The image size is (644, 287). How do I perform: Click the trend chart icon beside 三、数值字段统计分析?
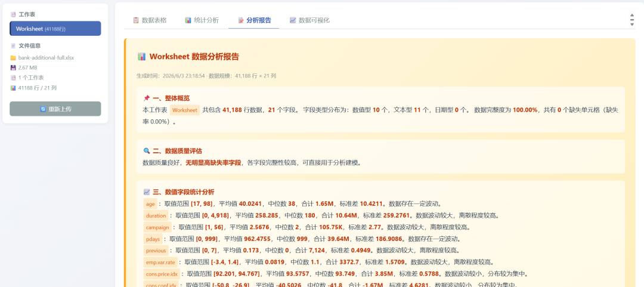[x=146, y=192]
